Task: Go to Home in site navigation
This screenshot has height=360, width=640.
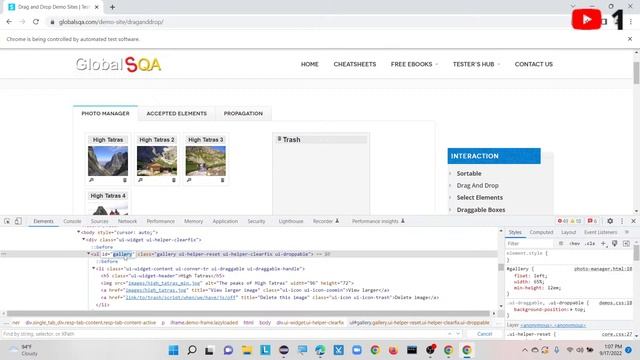Action: pos(310,64)
